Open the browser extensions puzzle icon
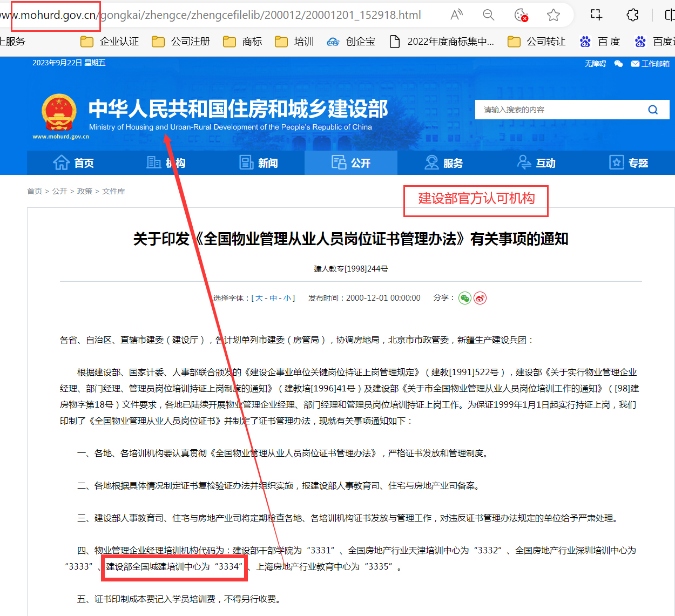 click(632, 15)
